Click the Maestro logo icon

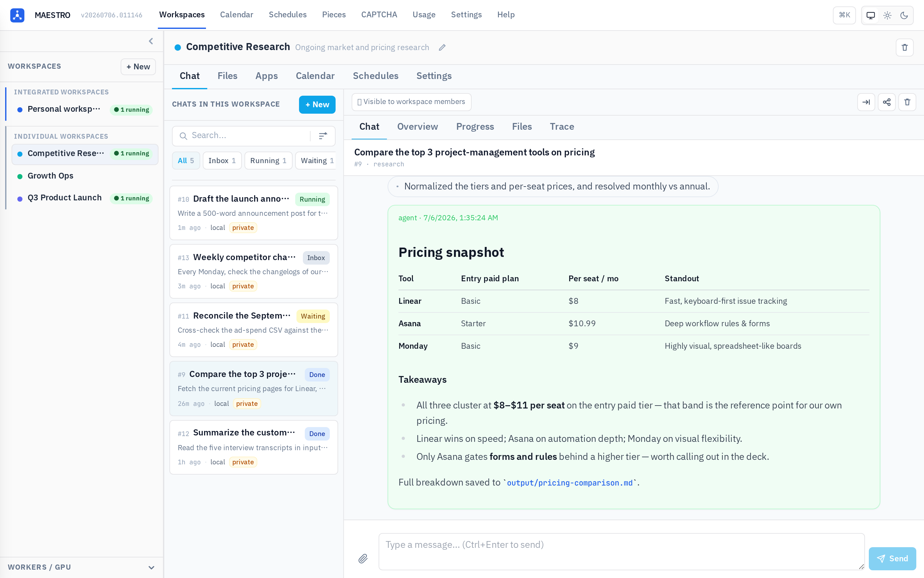click(x=18, y=15)
